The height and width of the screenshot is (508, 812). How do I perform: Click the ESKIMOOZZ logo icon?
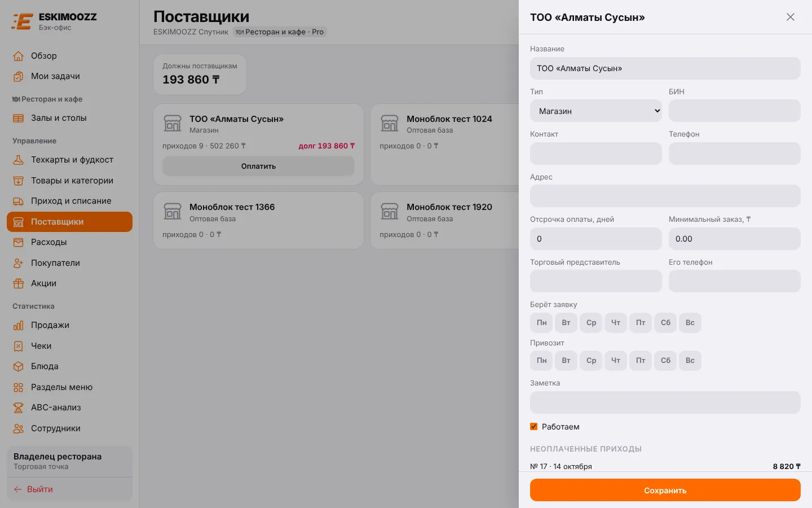coord(23,21)
